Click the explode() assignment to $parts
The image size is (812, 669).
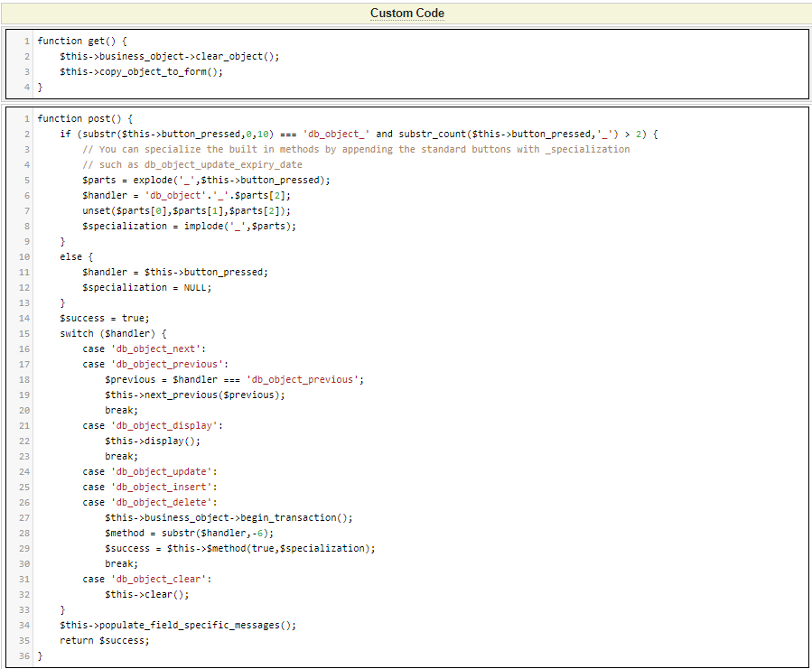tap(206, 180)
